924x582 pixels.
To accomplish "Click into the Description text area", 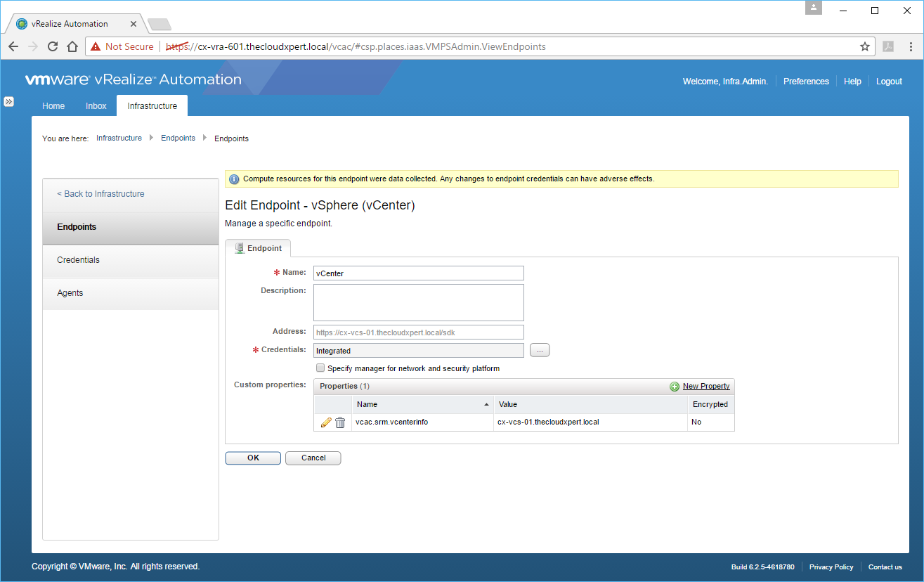I will click(419, 302).
